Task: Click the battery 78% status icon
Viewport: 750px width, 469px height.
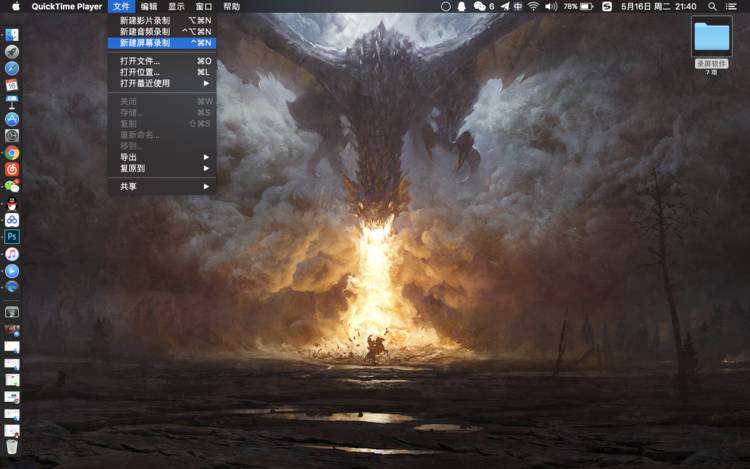Action: coord(578,7)
